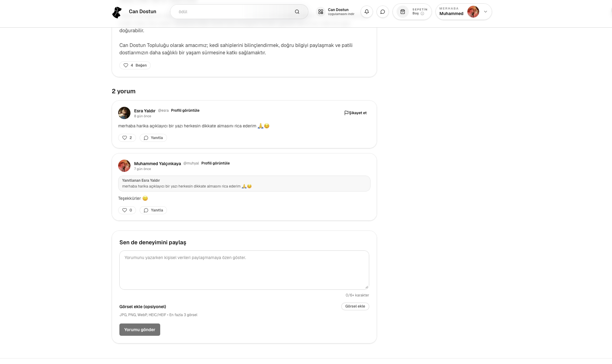Like Esra Yaldır's comment
The width and height of the screenshot is (612, 364).
[127, 138]
